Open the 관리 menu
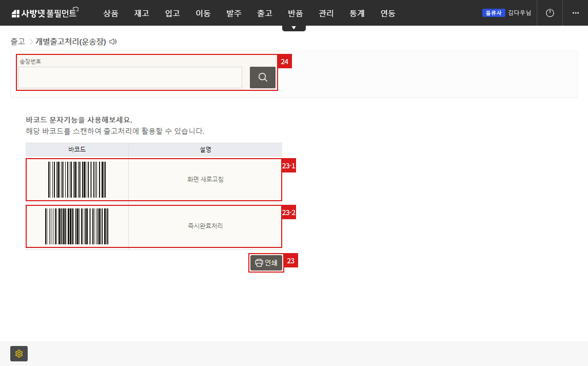Image resolution: width=588 pixels, height=366 pixels. [x=326, y=13]
